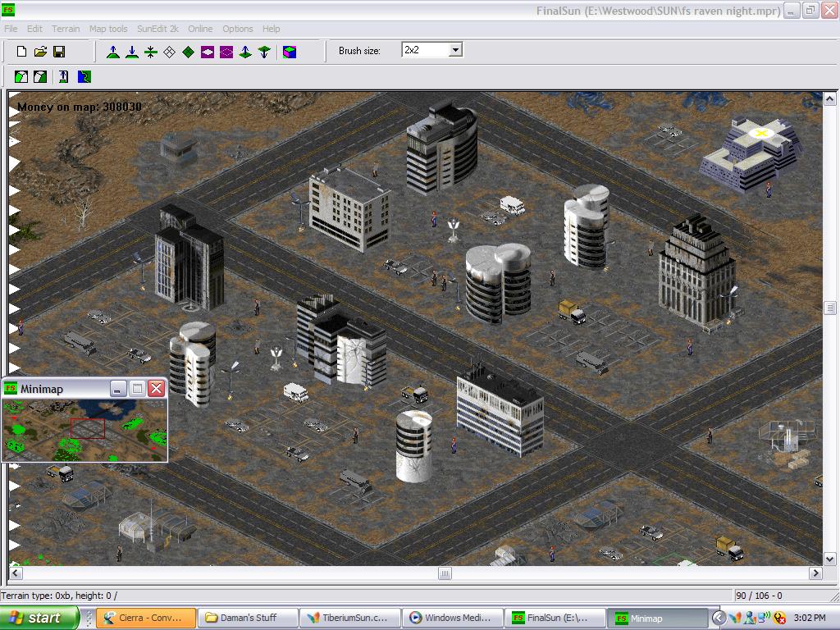
Task: Click the vertical scrollbar thumb
Action: (830, 308)
